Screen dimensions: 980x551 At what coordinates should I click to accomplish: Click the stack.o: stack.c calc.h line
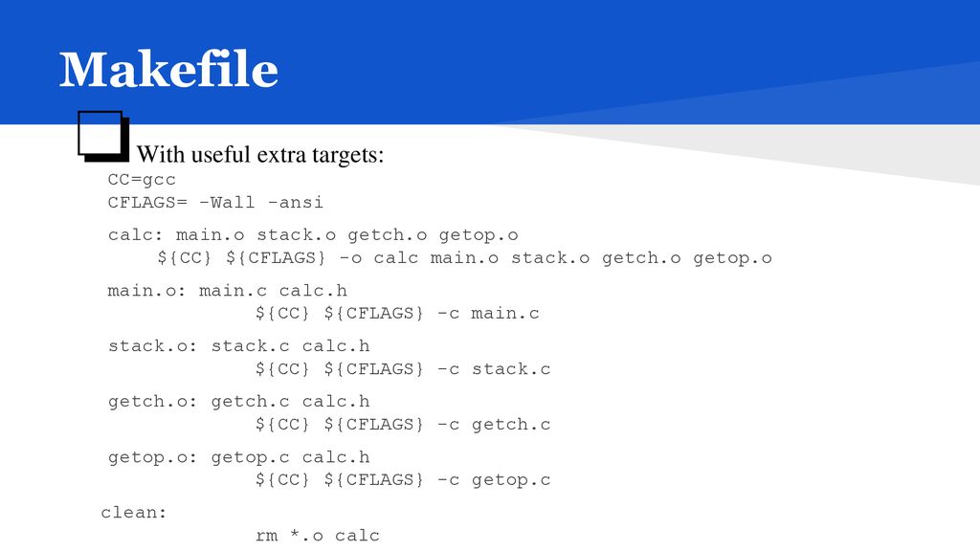(x=238, y=346)
